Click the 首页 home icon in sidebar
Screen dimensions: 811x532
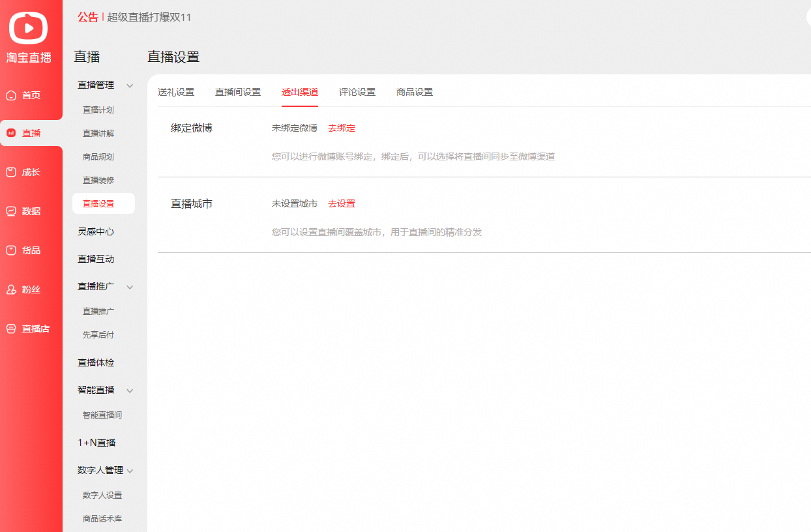click(11, 96)
